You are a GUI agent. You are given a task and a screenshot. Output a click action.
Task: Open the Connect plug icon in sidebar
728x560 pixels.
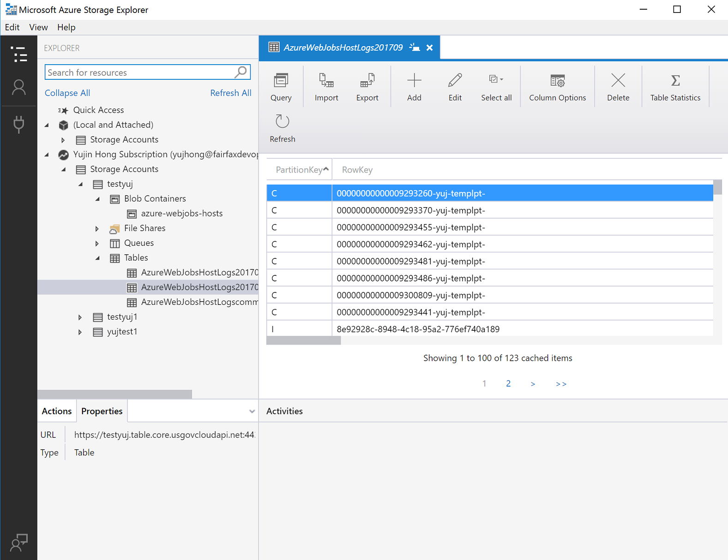click(19, 124)
